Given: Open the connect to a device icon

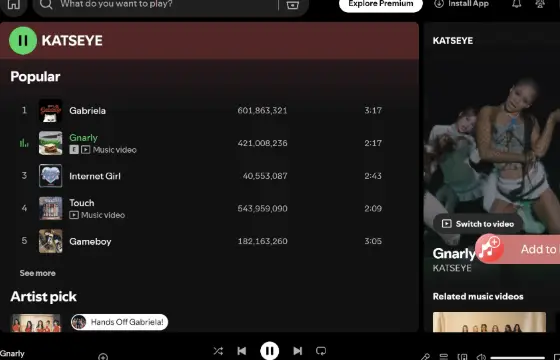Looking at the screenshot, I should [x=462, y=356].
